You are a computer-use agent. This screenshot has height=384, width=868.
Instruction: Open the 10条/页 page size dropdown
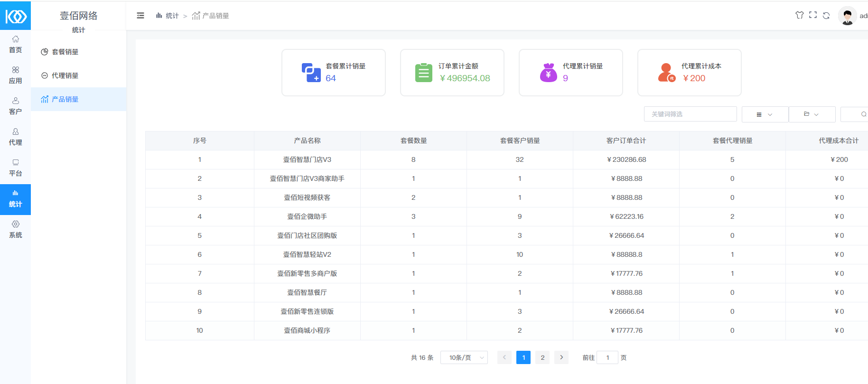click(x=464, y=357)
